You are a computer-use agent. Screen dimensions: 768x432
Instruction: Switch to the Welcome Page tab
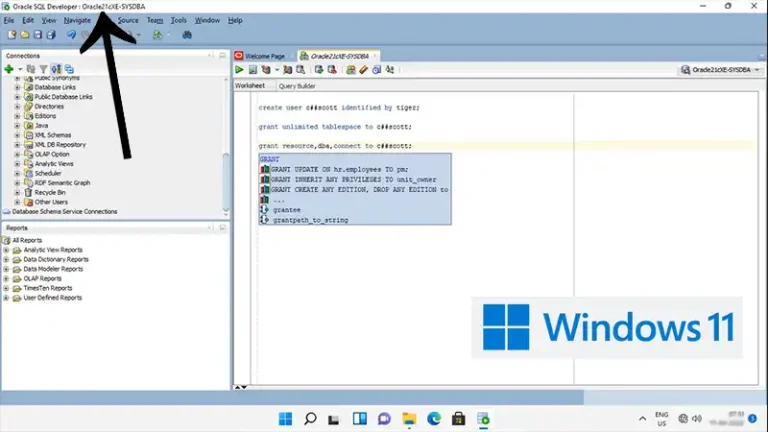(x=264, y=56)
